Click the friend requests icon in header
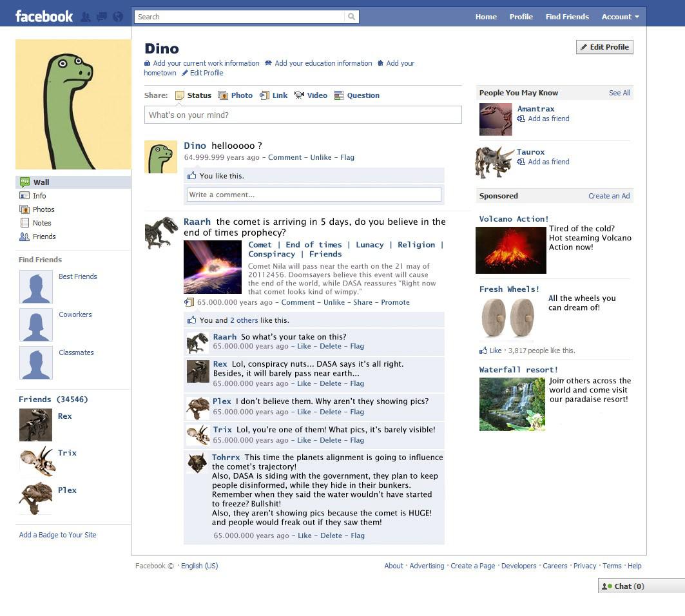The width and height of the screenshot is (685, 616). click(86, 17)
